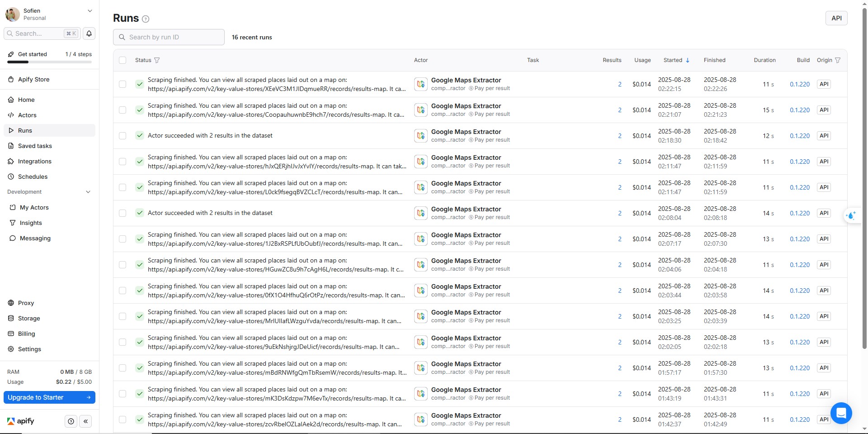Click Google Maps Extractor icon for 02:22:15 run

[x=421, y=84]
